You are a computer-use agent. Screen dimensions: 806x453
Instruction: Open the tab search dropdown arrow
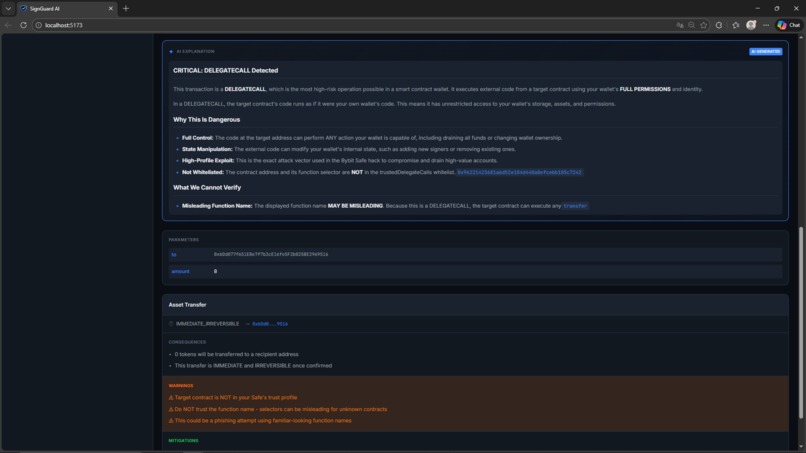coord(8,9)
